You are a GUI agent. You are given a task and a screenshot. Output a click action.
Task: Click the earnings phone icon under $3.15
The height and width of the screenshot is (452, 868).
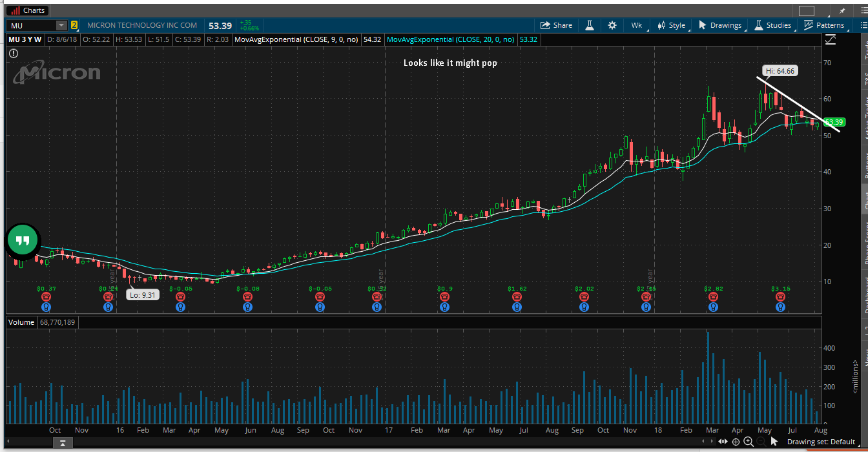point(780,296)
